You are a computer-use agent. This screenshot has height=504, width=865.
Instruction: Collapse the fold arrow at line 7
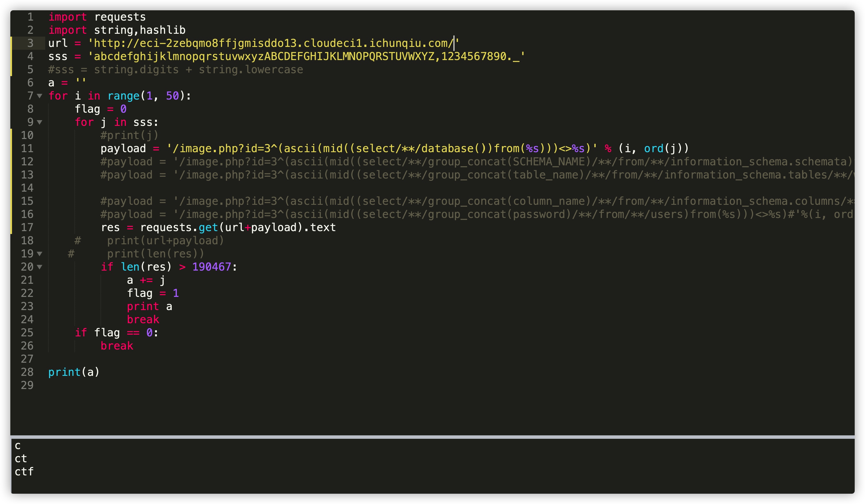[x=40, y=96]
